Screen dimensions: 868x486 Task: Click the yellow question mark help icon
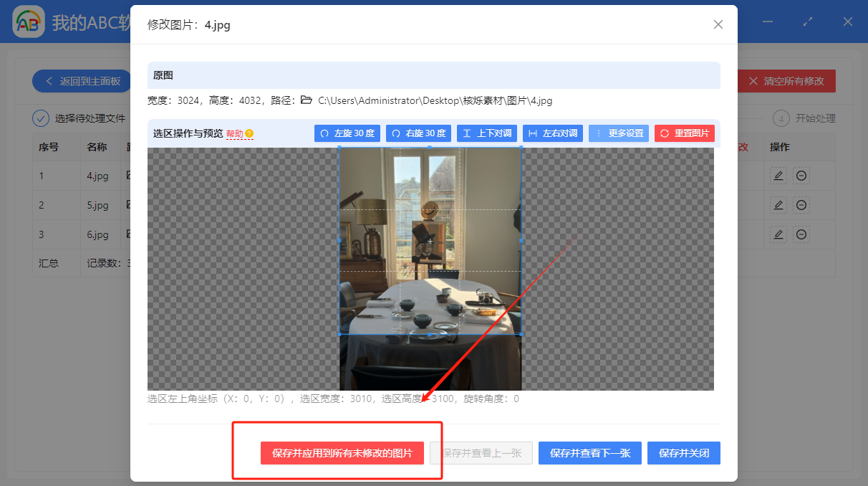pyautogui.click(x=249, y=134)
